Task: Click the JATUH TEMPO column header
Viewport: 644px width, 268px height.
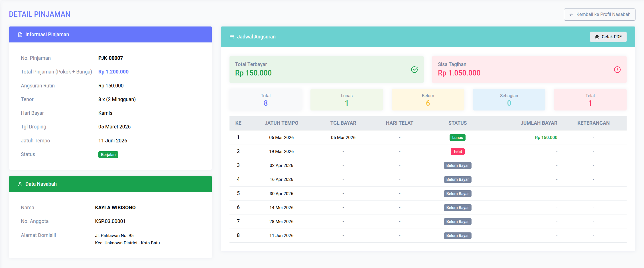Action: pyautogui.click(x=281, y=123)
